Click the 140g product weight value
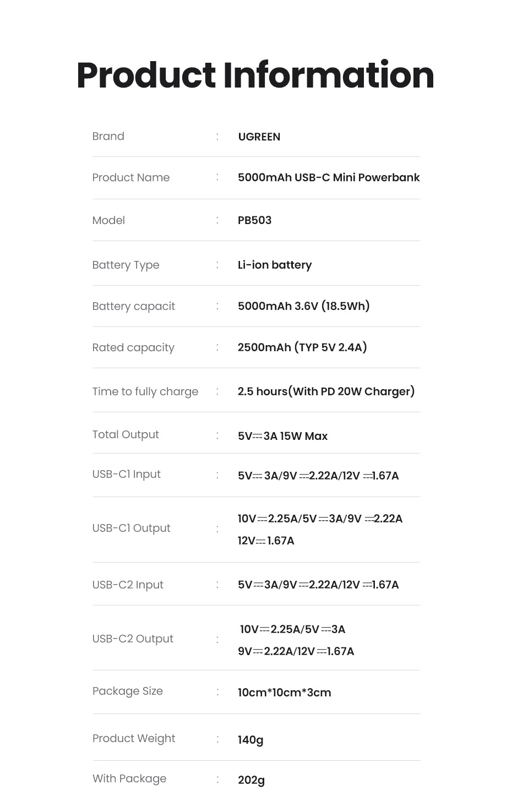 tap(250, 740)
